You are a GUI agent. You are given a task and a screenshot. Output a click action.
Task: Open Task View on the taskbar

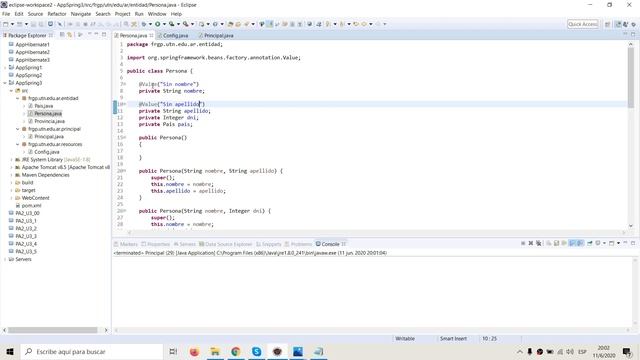tap(173, 351)
